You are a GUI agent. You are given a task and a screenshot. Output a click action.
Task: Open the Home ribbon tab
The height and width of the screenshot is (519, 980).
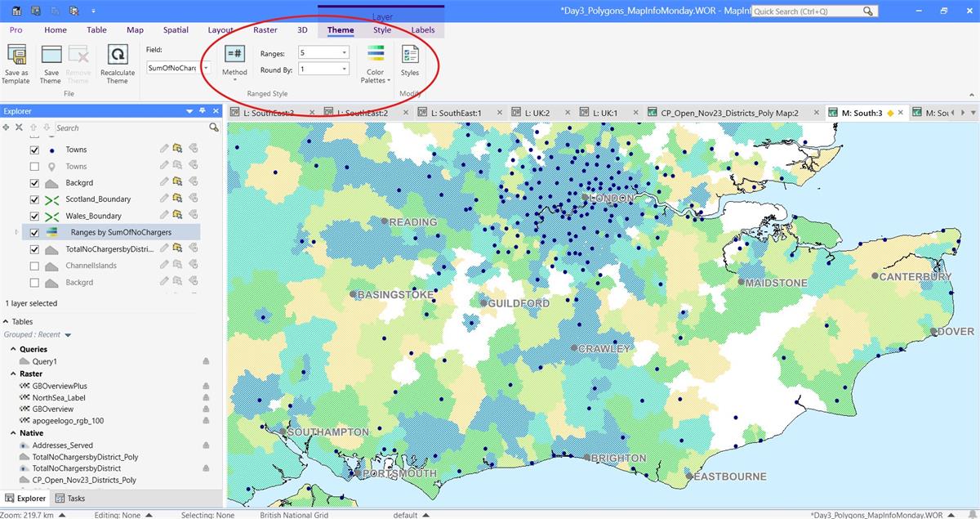click(x=56, y=30)
